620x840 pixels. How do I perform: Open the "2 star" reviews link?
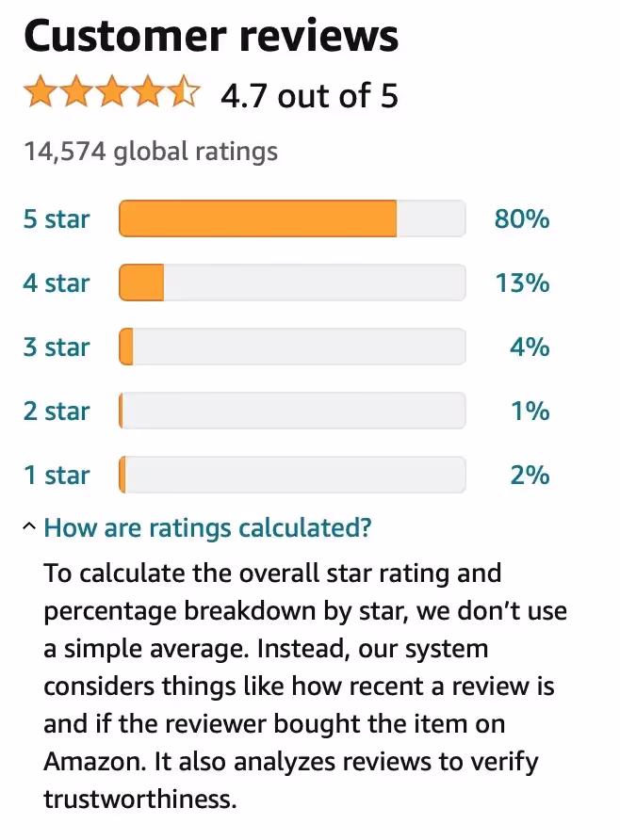point(57,412)
